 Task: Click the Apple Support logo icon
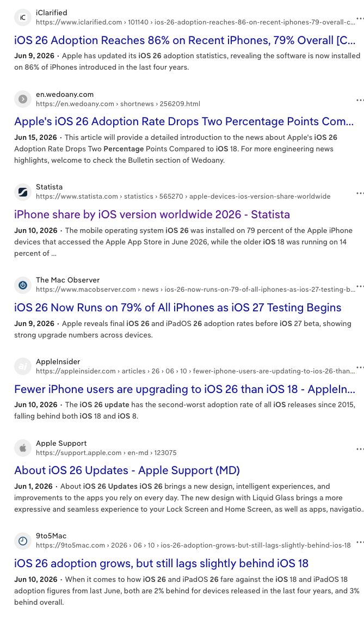click(23, 448)
